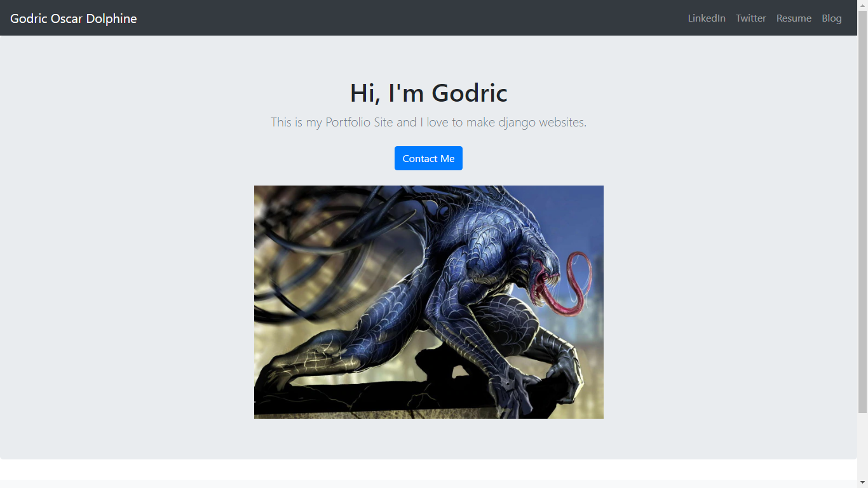This screenshot has width=868, height=488.
Task: Click the Contact Me button
Action: 428,158
